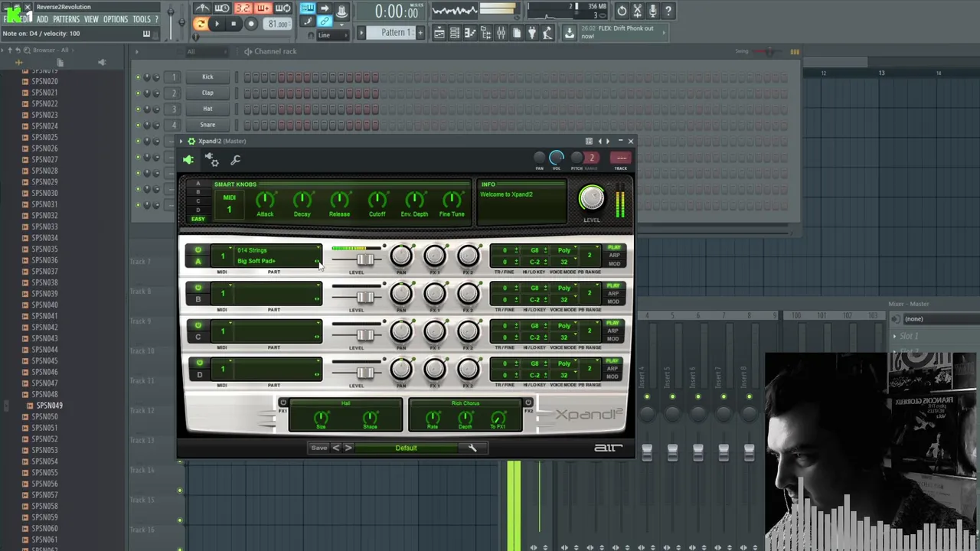Enable ARP mode on part A
The height and width of the screenshot is (551, 980).
click(614, 256)
